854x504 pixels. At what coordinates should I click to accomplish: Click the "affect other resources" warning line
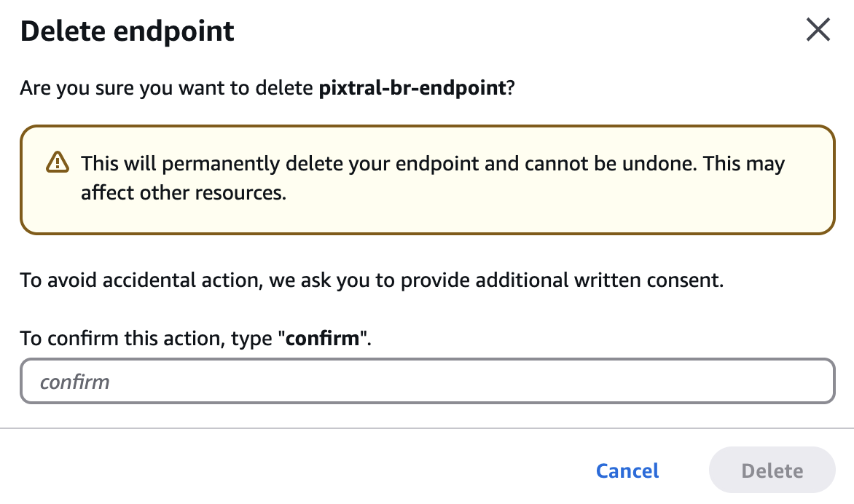(182, 194)
